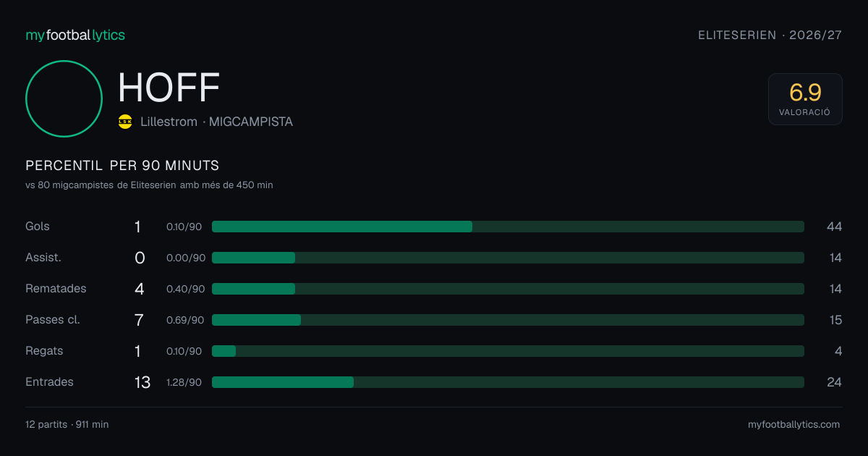Click the Gols percentile bar
The height and width of the screenshot is (456, 868).
click(x=508, y=227)
